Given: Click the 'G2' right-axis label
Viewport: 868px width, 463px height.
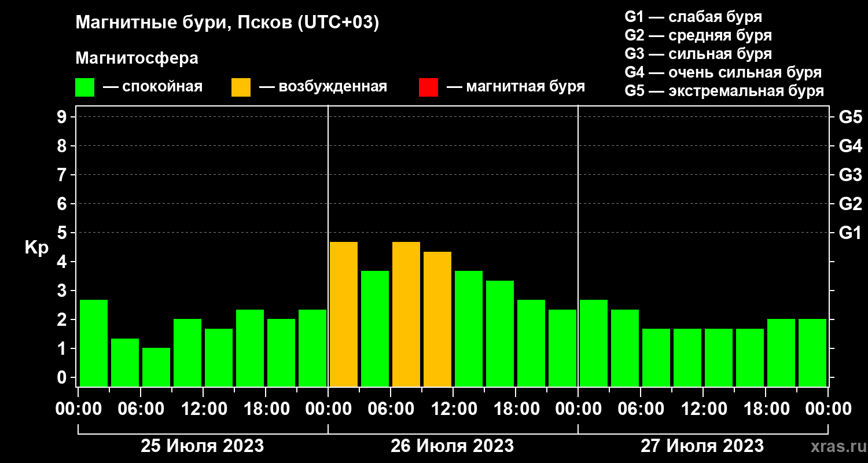Looking at the screenshot, I should 850,204.
